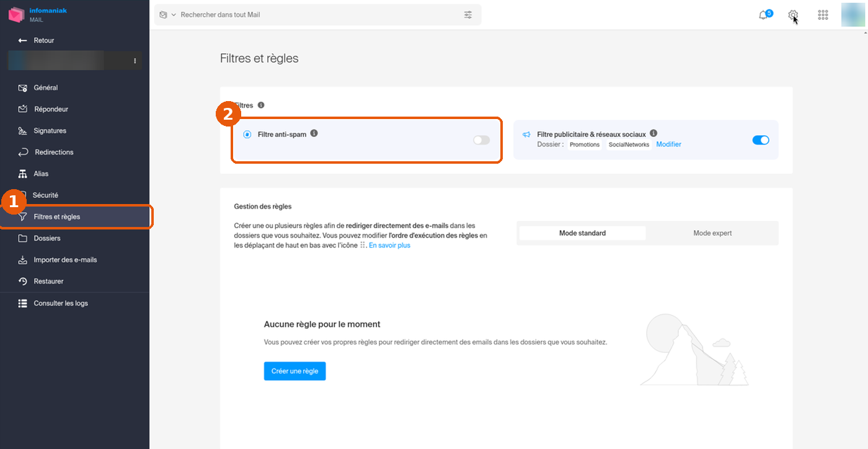Switch to Mode standard tab
Viewport: 868px width, 449px height.
pyautogui.click(x=582, y=233)
